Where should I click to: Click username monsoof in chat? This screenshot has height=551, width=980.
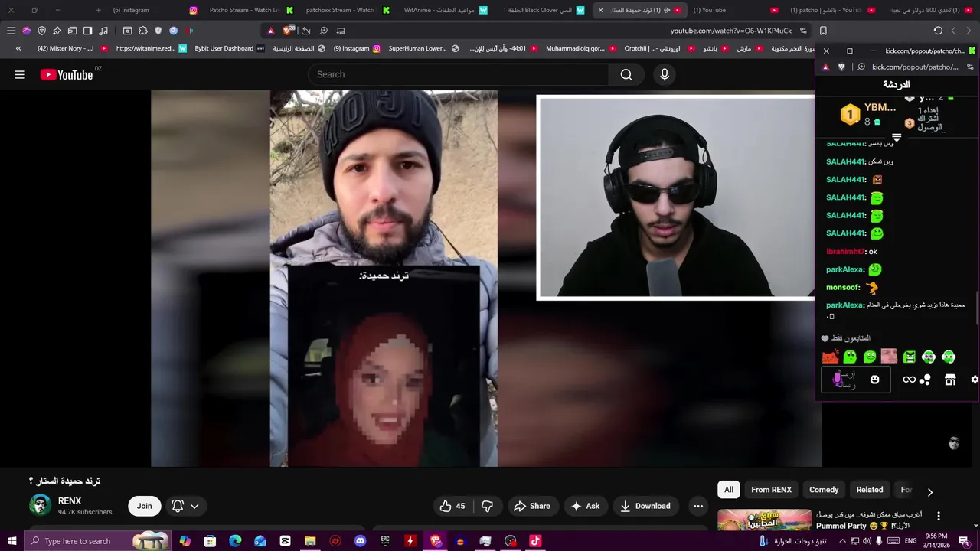tap(842, 287)
